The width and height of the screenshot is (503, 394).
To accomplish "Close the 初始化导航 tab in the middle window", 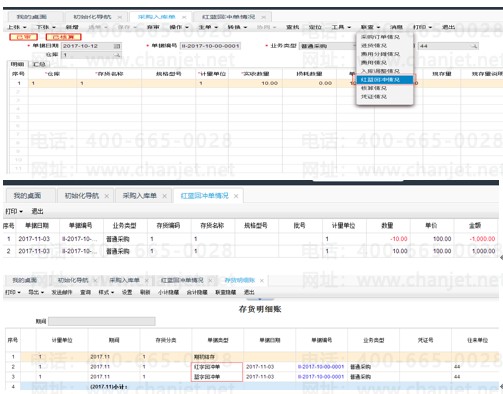I will 107,196.
